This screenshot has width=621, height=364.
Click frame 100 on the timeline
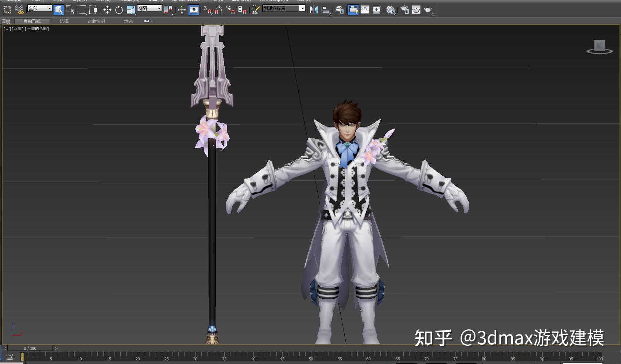coord(599,359)
